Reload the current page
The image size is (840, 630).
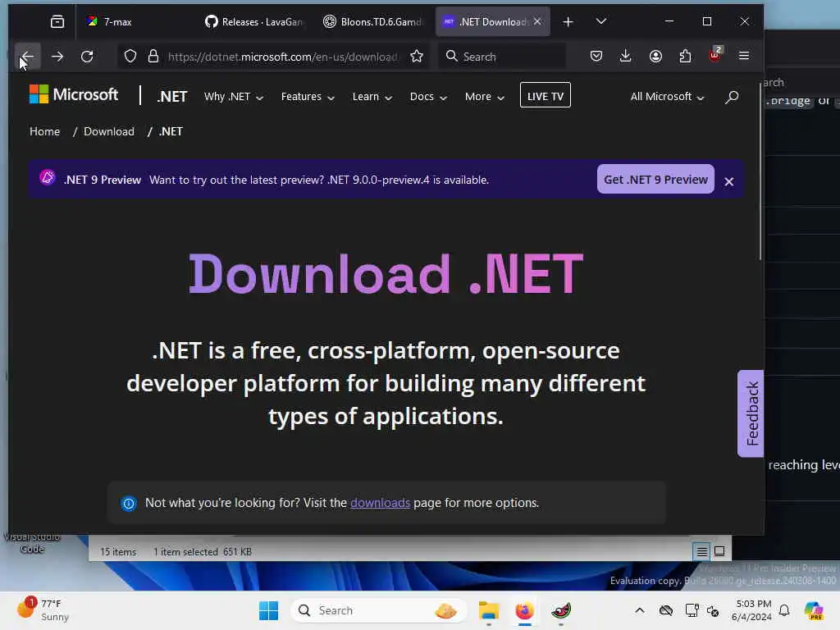[87, 57]
